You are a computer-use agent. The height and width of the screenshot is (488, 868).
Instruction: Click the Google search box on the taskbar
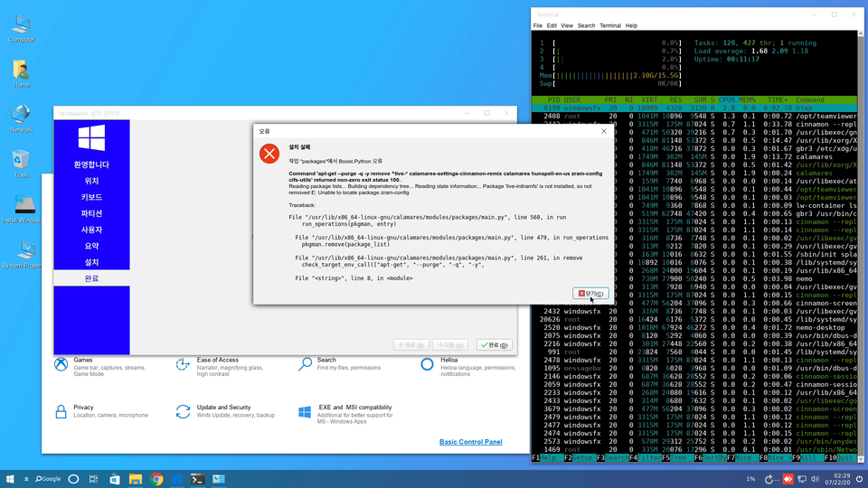(48, 479)
